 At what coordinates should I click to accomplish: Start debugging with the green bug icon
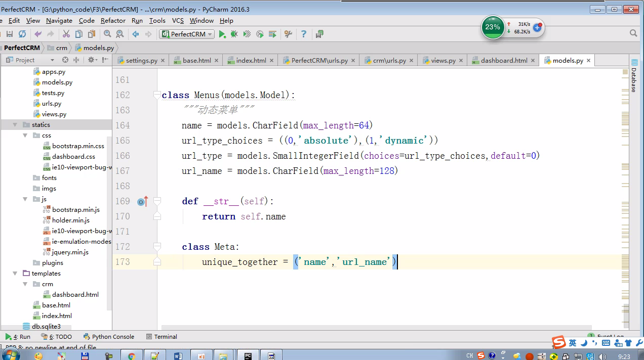234,34
